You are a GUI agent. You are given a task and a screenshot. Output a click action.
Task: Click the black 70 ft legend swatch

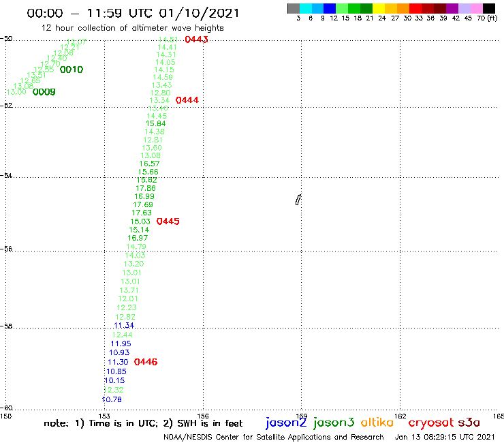pyautogui.click(x=489, y=8)
